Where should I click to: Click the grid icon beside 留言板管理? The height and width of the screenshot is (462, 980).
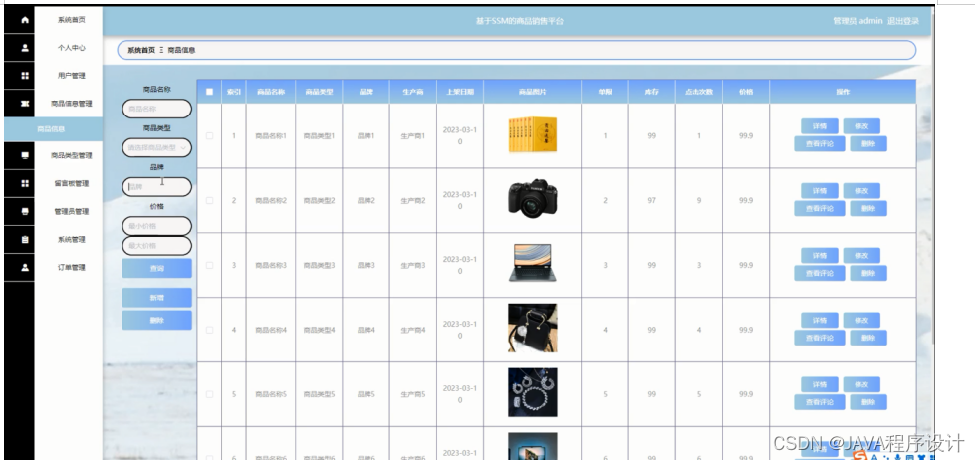pos(24,184)
